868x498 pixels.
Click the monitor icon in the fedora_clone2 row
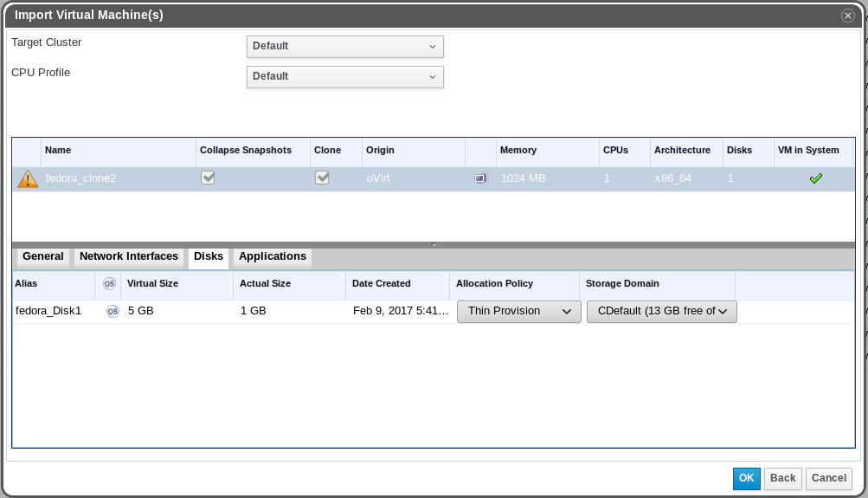click(x=480, y=178)
